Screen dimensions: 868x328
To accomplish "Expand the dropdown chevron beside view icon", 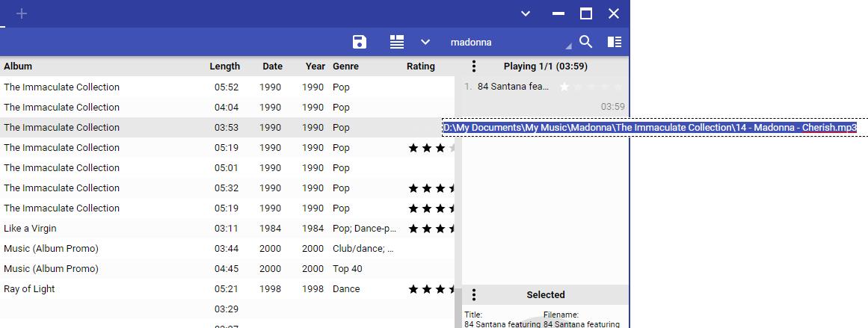I will pos(425,42).
